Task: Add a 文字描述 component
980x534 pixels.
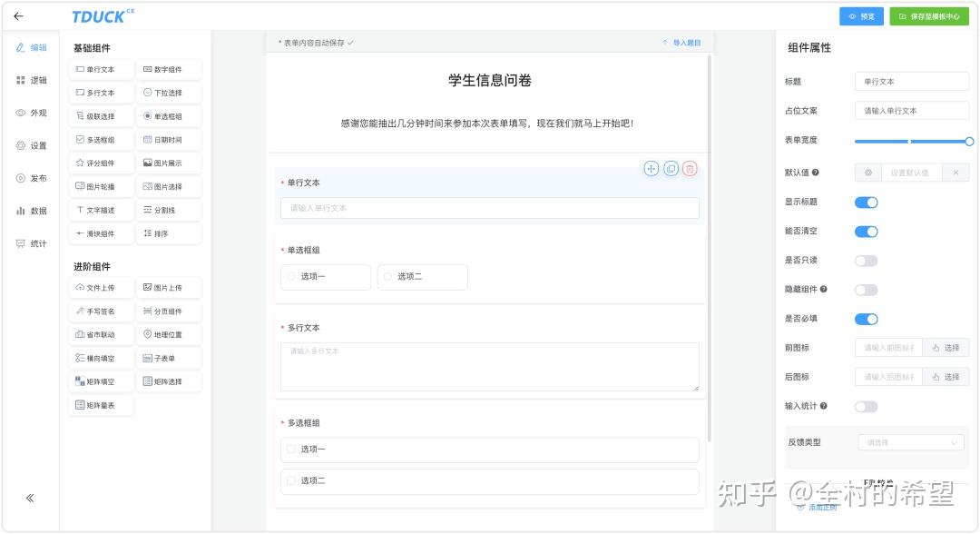Action: [x=102, y=210]
